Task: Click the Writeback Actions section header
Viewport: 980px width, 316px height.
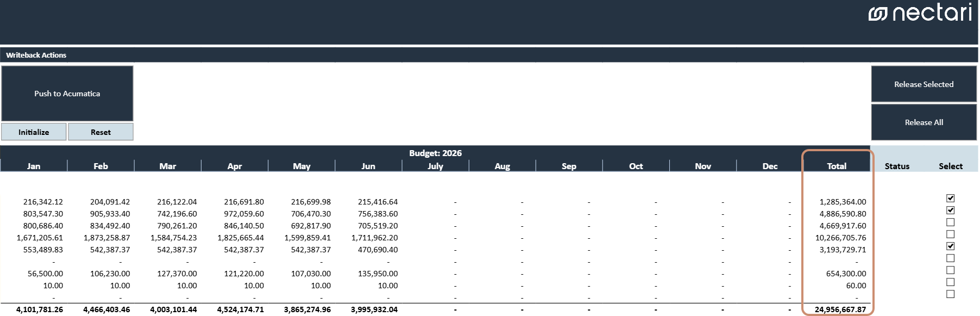Action: (36, 55)
